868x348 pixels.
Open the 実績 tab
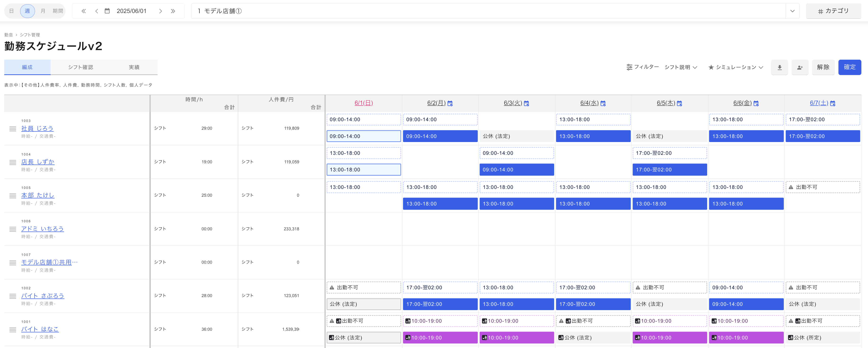pos(134,67)
